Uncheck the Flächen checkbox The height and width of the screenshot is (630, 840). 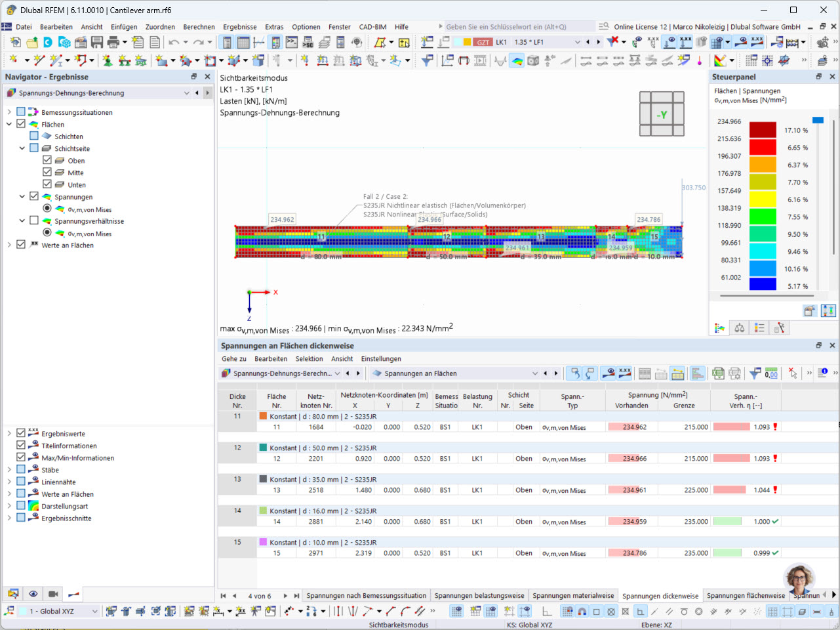pos(21,123)
